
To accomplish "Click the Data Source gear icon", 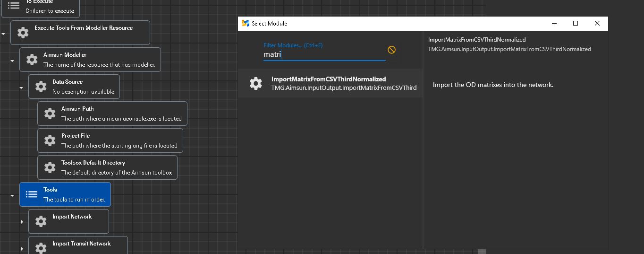I will point(41,87).
